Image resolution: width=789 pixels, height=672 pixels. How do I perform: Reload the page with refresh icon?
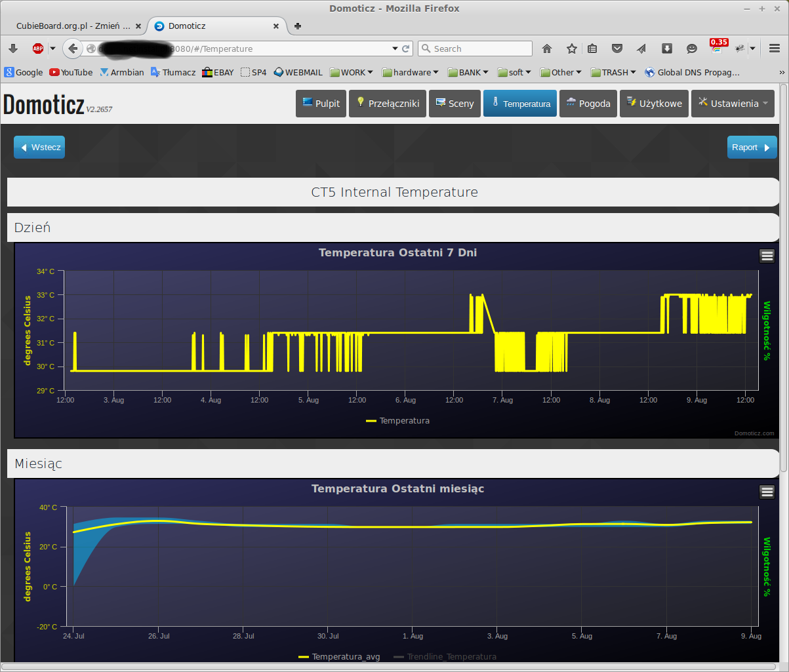[406, 49]
